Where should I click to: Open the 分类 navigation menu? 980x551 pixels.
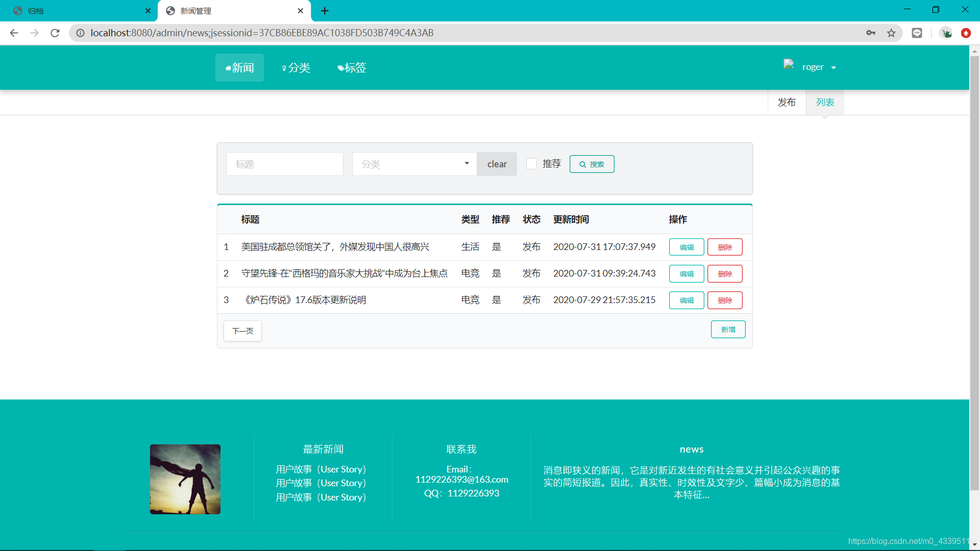click(x=296, y=68)
